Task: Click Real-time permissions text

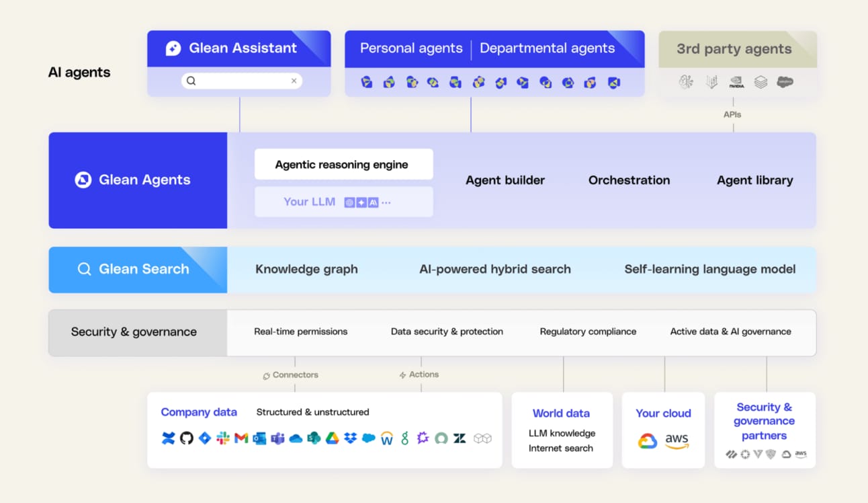Action: pyautogui.click(x=301, y=332)
